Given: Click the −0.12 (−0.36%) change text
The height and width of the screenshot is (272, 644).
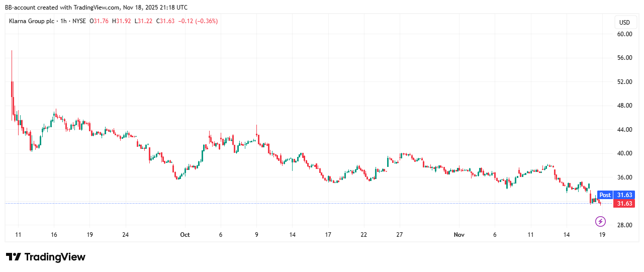Looking at the screenshot, I should (200, 21).
